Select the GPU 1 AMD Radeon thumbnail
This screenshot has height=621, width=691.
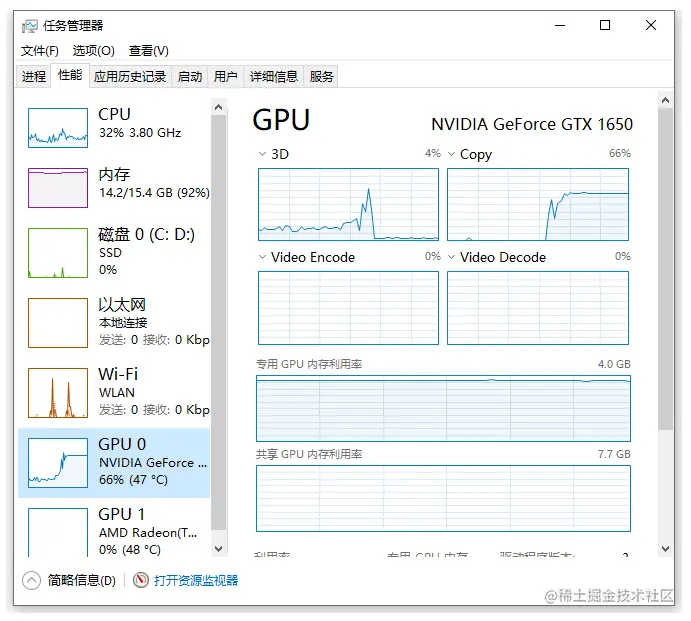point(58,532)
